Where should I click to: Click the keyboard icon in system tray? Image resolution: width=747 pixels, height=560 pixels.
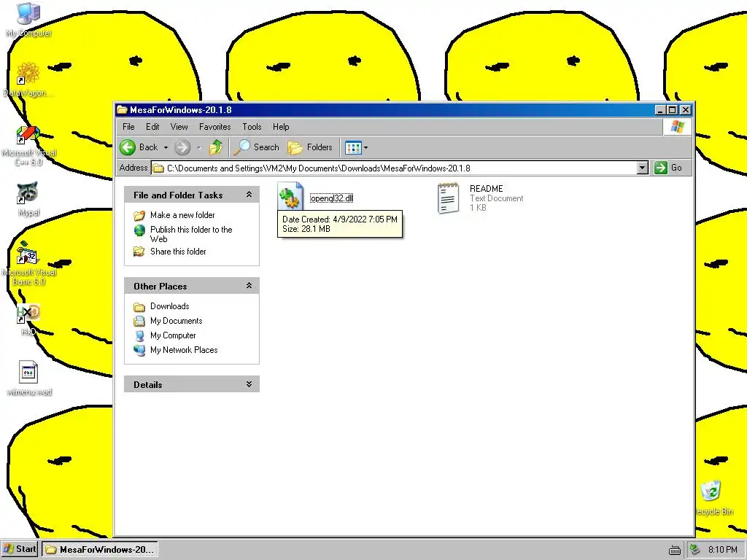(675, 551)
